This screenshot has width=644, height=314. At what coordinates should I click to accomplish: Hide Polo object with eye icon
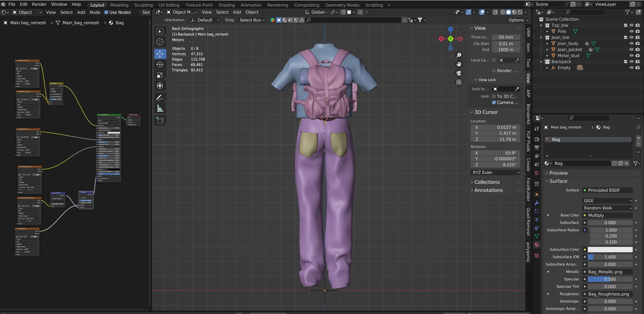[632, 31]
